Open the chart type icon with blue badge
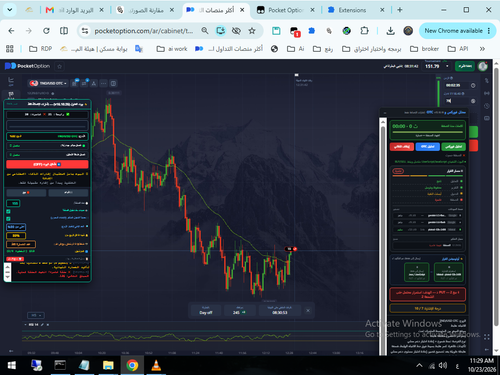 75,83
